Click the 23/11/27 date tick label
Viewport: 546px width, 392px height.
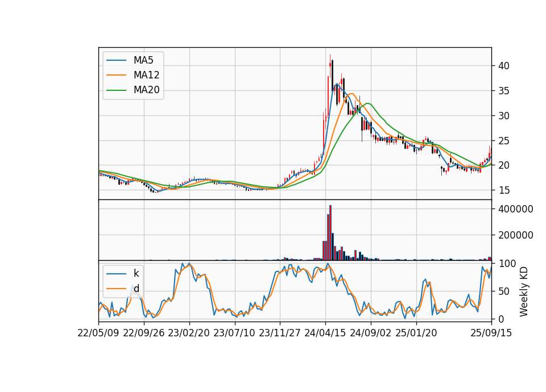point(280,333)
